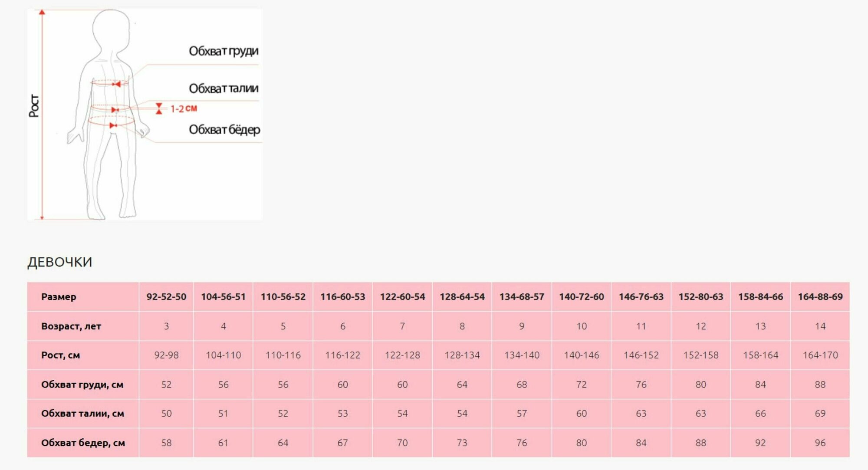Click the hip value 96 cell
868x470 pixels.
[820, 443]
